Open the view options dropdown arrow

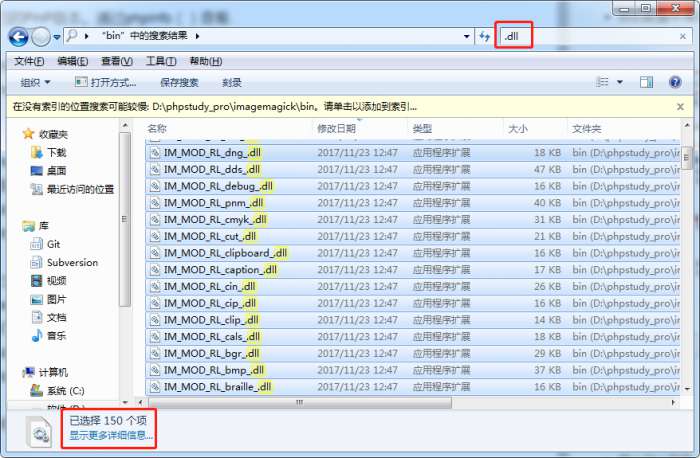[620, 82]
